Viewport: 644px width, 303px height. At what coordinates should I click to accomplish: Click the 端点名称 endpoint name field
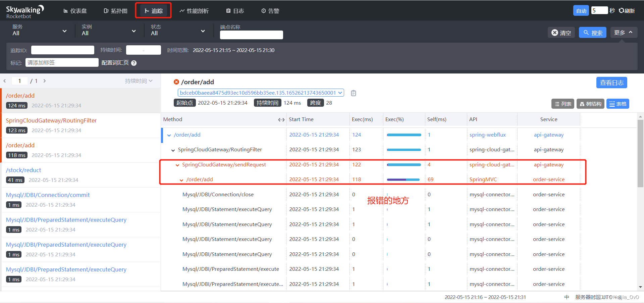(252, 35)
